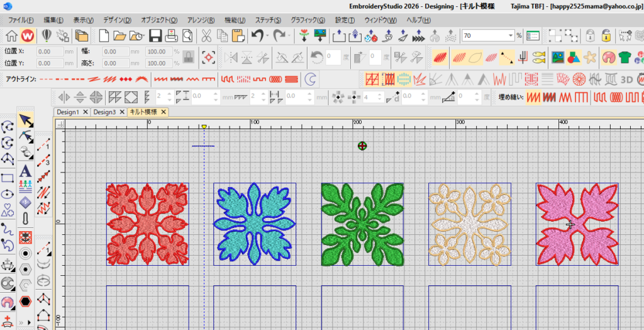Click the starfish applique icon
Image resolution: width=644 pixels, height=330 pixels.
coord(590,57)
